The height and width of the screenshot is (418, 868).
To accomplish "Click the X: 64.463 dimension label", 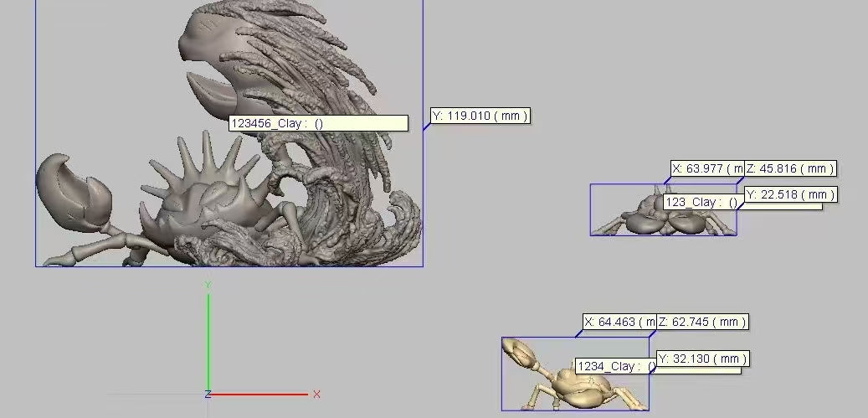I will click(619, 322).
